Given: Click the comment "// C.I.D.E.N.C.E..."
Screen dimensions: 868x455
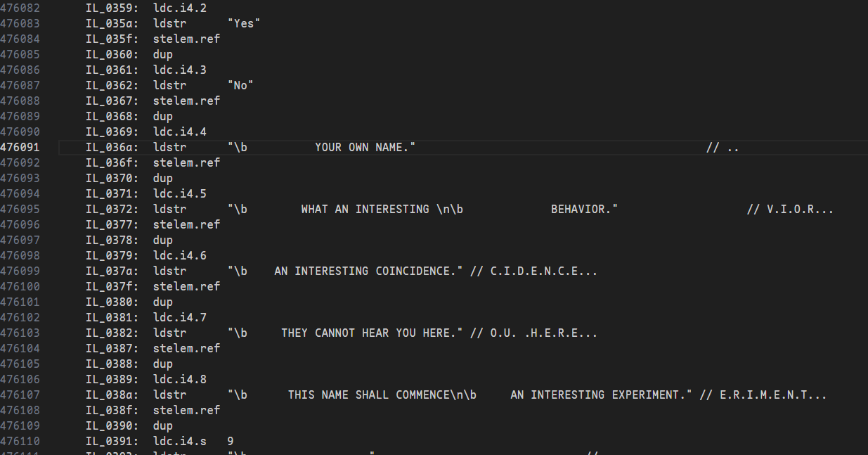Looking at the screenshot, I should [x=533, y=271].
